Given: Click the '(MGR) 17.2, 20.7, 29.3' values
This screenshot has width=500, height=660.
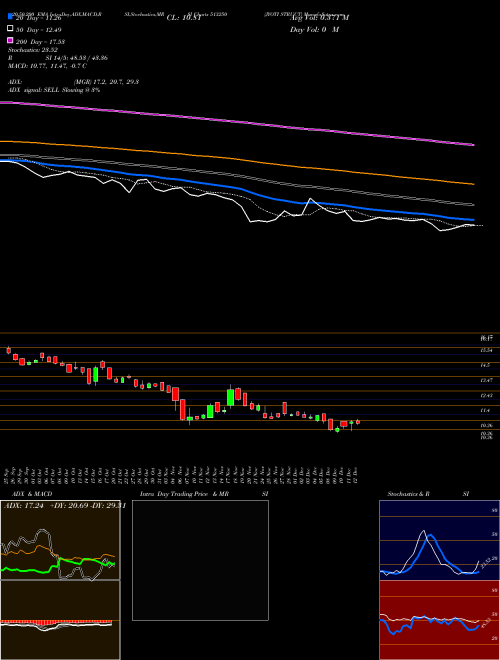Looking at the screenshot, I should coord(106,82).
